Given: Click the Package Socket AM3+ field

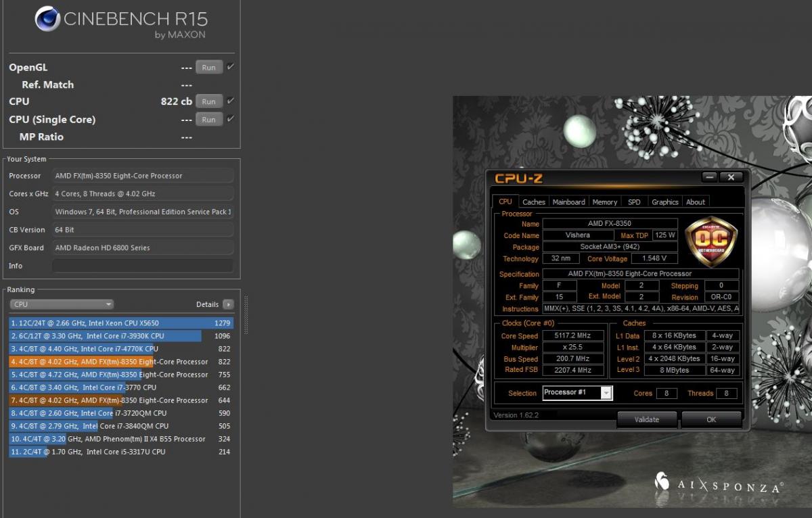Looking at the screenshot, I should [610, 247].
